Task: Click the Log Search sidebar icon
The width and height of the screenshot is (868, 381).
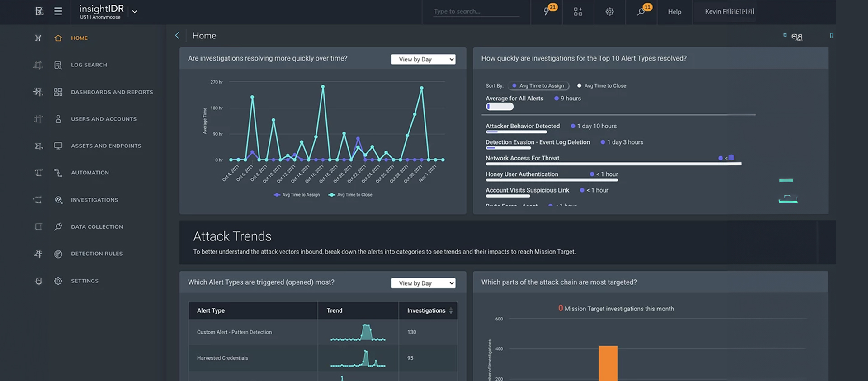Action: pos(58,65)
